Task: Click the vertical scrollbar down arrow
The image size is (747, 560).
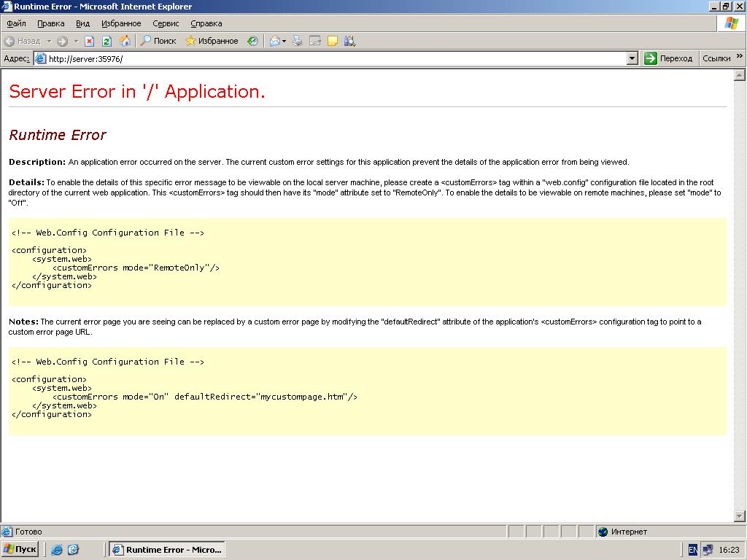Action: pos(740,516)
